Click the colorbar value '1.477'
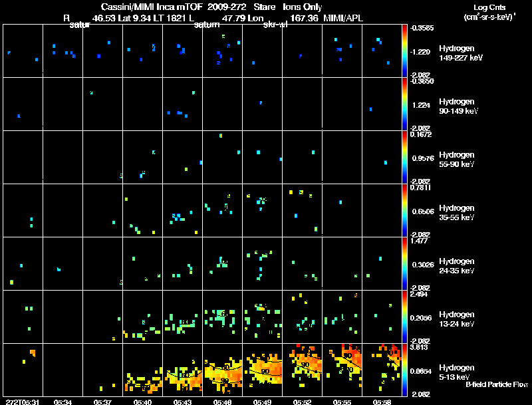532x405 pixels. (419, 241)
